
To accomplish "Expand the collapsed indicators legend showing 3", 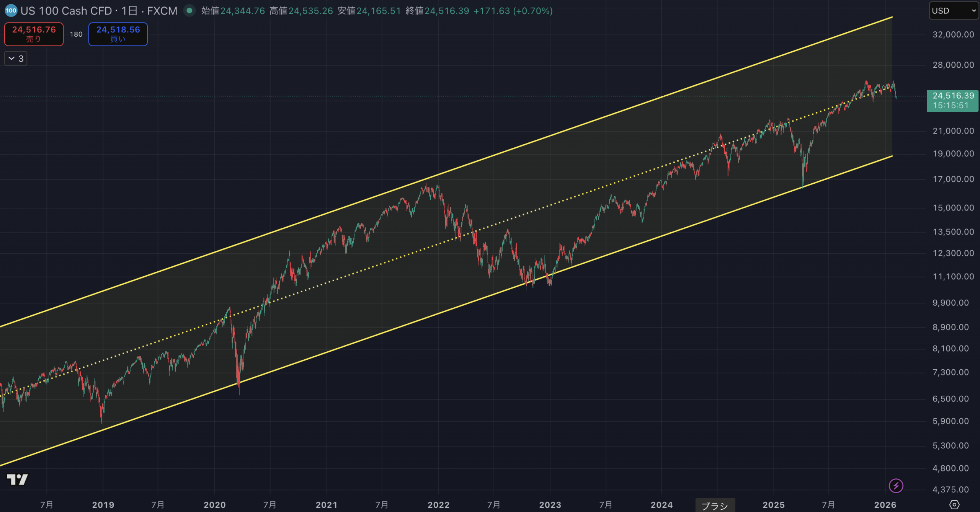I will coord(16,59).
